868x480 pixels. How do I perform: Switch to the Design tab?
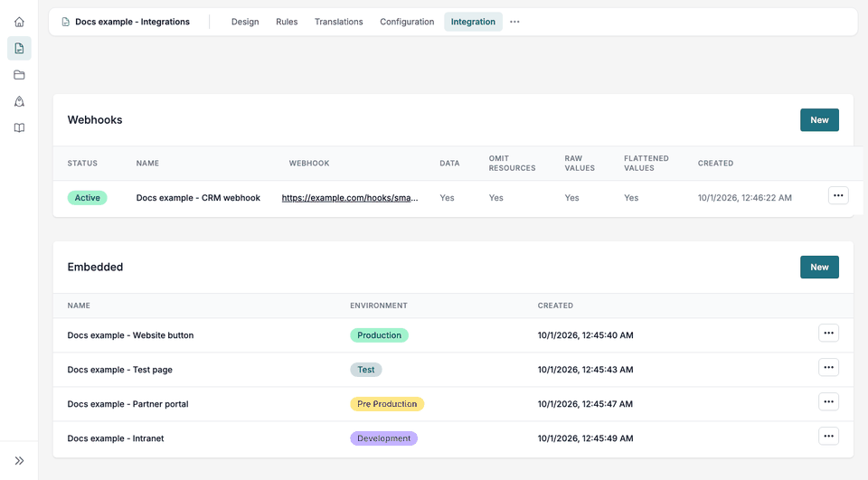pyautogui.click(x=245, y=22)
